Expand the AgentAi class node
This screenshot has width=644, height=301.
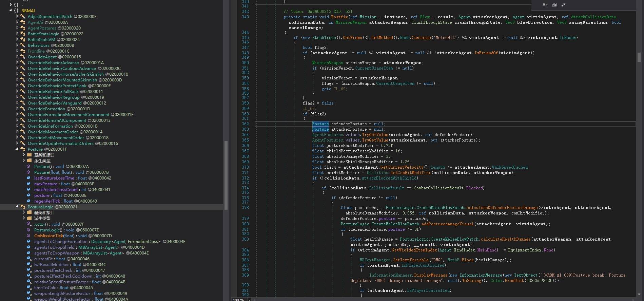tap(17, 22)
